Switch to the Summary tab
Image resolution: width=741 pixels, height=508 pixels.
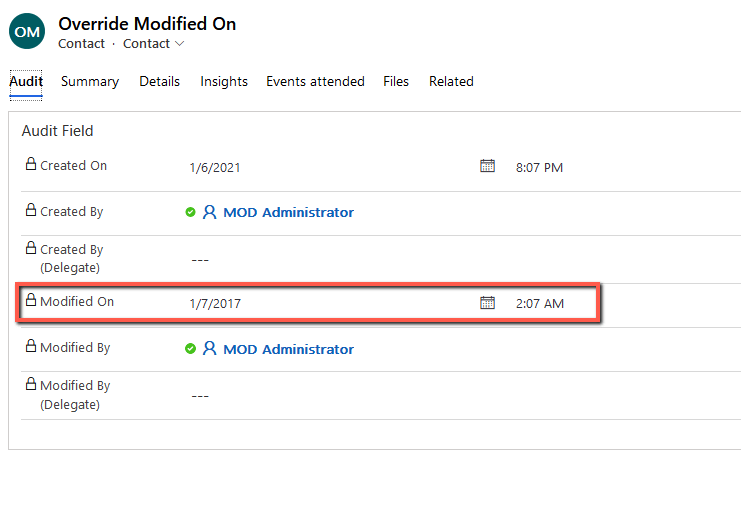click(90, 82)
